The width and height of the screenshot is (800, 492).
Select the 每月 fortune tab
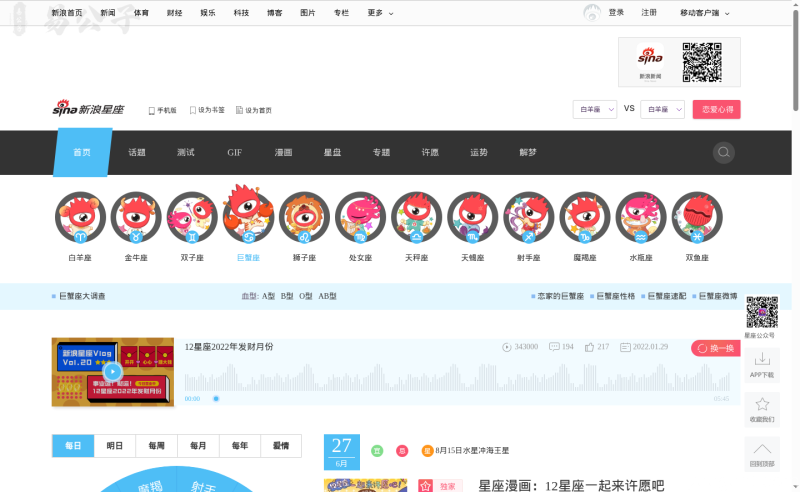coord(198,446)
